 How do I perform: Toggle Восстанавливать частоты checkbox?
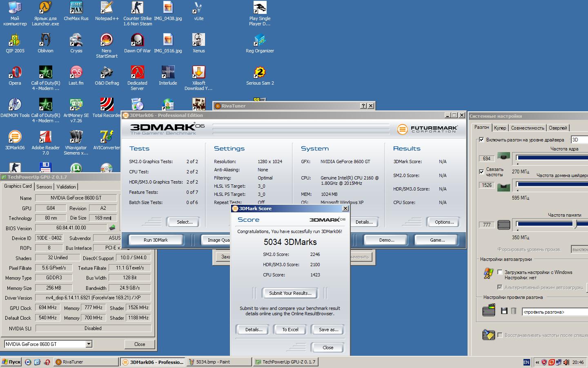click(x=500, y=335)
